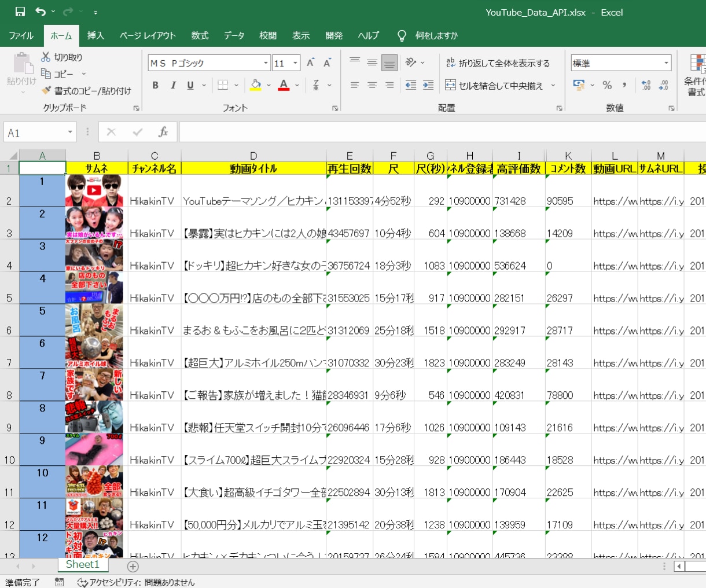
Task: Increase indent
Action: tap(428, 86)
